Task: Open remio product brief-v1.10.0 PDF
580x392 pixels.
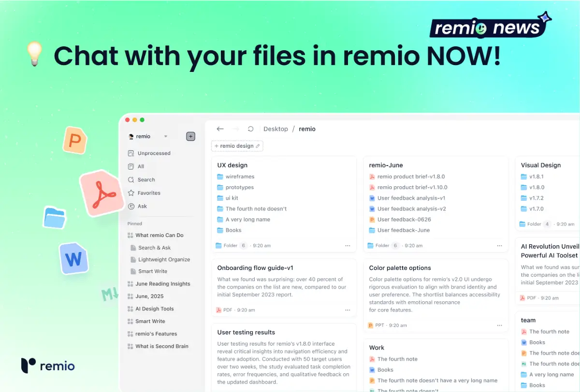Action: click(x=412, y=187)
